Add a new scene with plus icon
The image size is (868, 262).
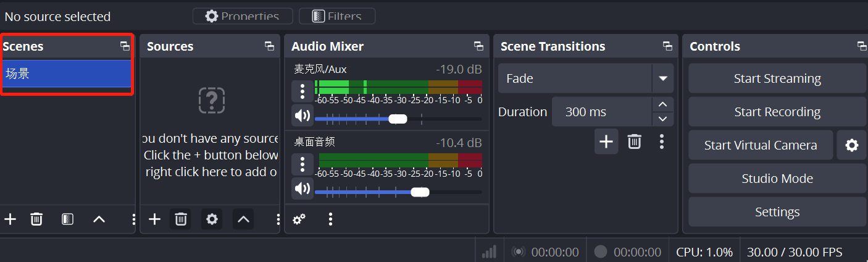click(10, 219)
